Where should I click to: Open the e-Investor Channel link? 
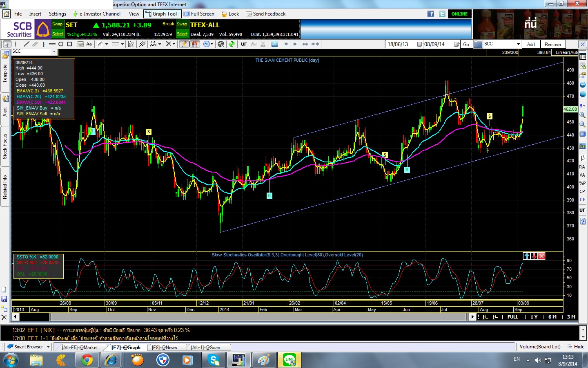[x=96, y=14]
